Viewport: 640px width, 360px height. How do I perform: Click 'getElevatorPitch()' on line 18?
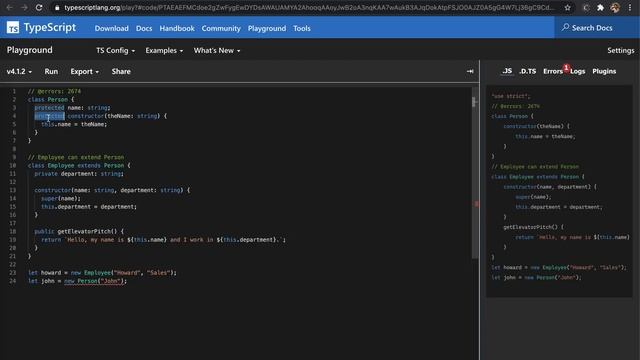tap(87, 231)
